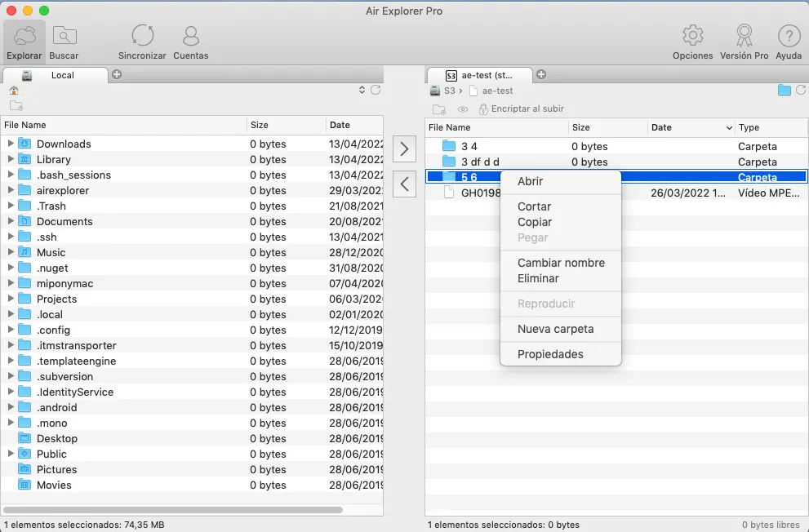The width and height of the screenshot is (809, 532).
Task: Sort S3 pane by Size header
Action: coord(608,127)
